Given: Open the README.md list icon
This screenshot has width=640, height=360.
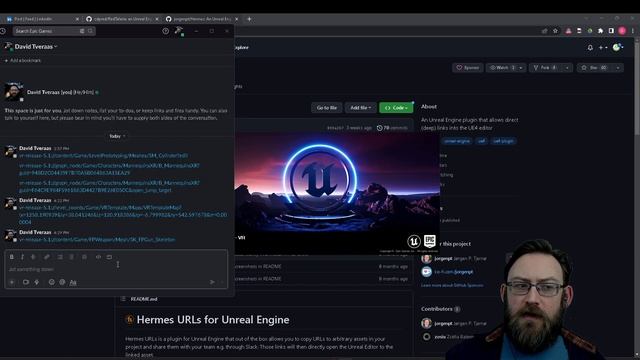Looking at the screenshot, I should coord(123,299).
